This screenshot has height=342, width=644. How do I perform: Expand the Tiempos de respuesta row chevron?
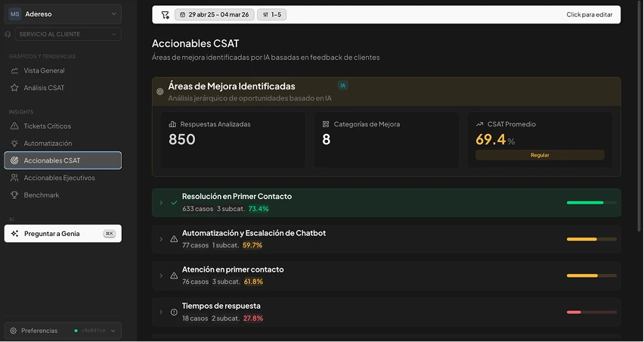(x=162, y=312)
